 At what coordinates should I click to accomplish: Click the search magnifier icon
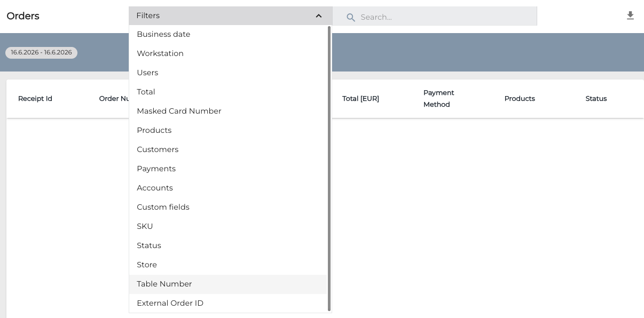351,18
